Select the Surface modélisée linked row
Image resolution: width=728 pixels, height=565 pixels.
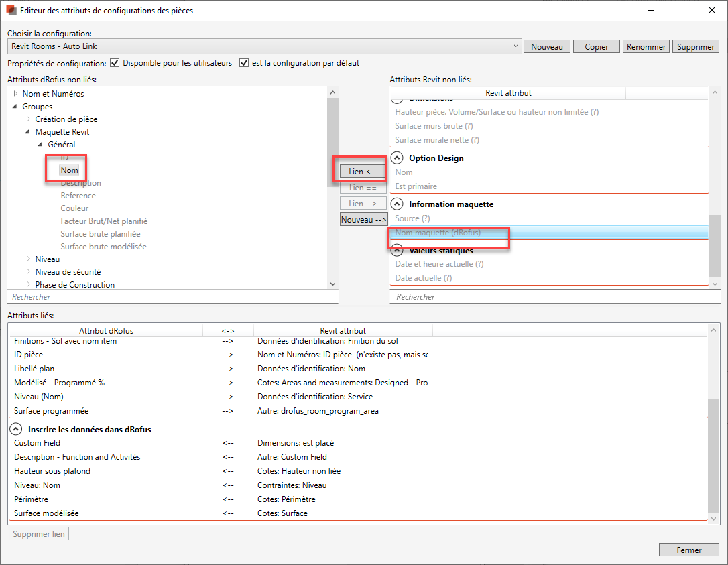[46, 513]
